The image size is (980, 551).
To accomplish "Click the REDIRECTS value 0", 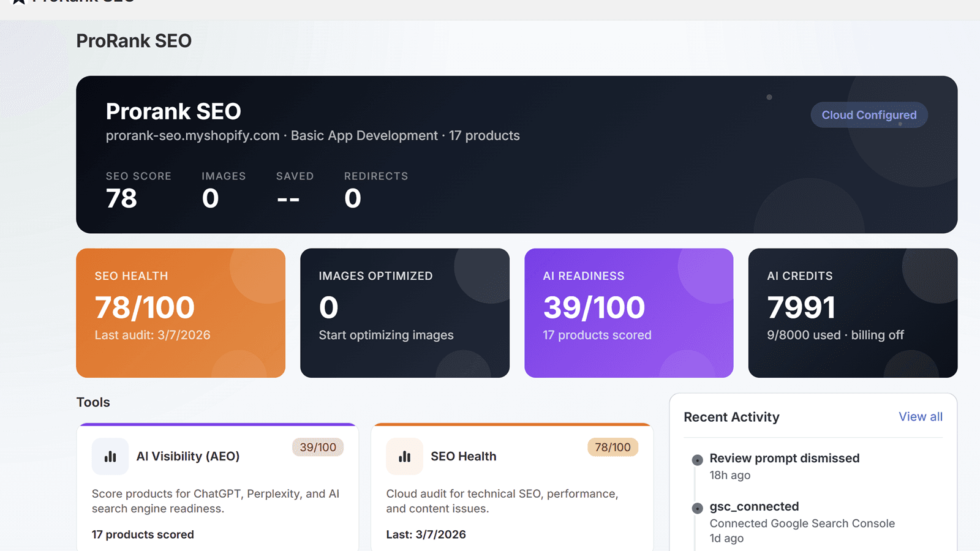I will 352,198.
